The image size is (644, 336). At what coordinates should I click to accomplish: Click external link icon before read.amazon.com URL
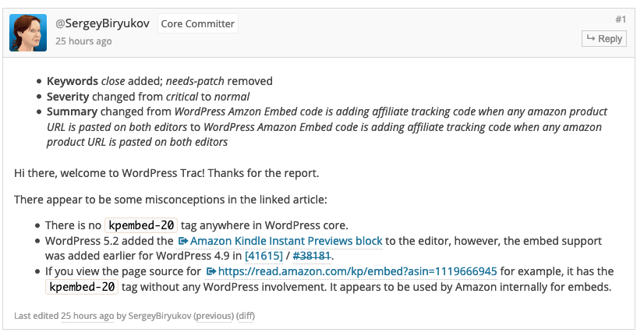click(x=211, y=271)
